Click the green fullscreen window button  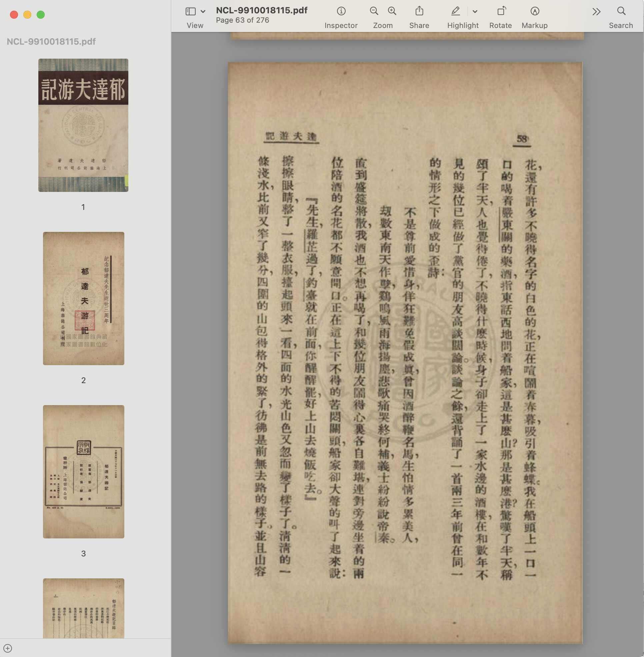click(41, 15)
